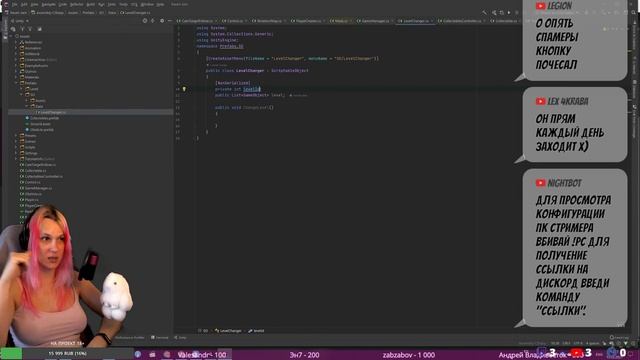This screenshot has height=360, width=640.
Task: Click the search magnifier icon at top right
Action: [634, 13]
